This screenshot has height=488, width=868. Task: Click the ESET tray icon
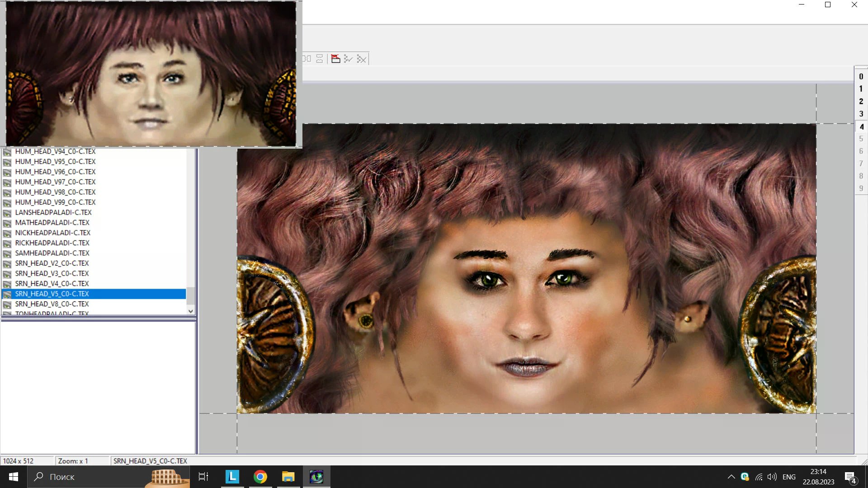pos(745,477)
